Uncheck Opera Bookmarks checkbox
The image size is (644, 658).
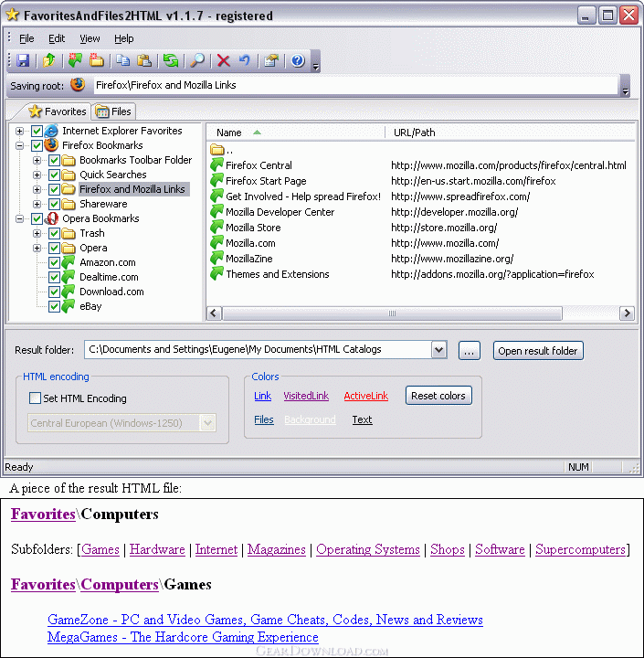click(37, 218)
